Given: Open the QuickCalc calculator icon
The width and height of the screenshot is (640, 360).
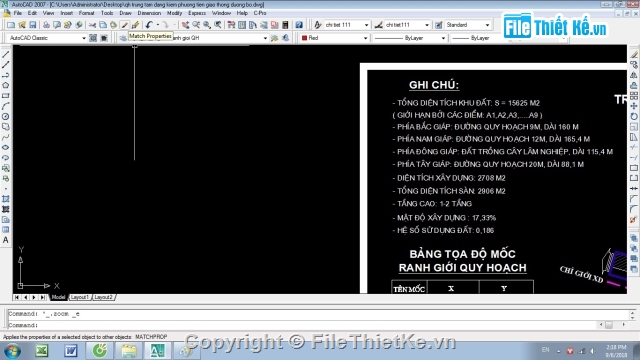Looking at the screenshot, I should point(285,25).
